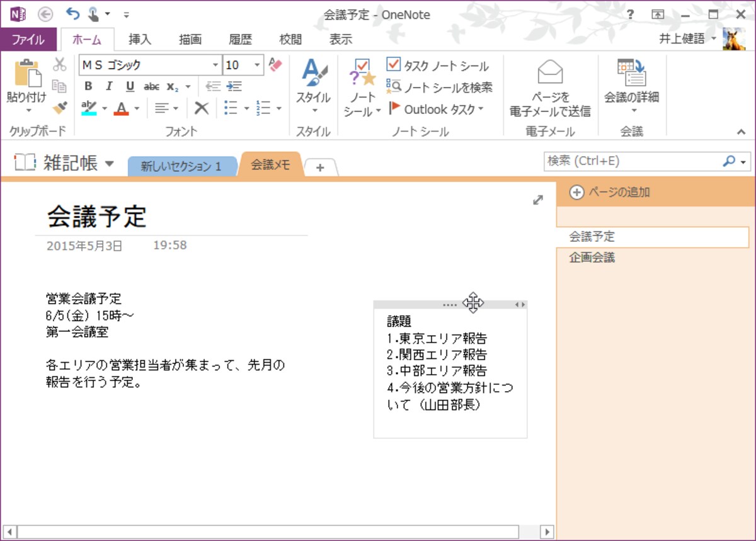Clear all formatting with the eraser icon
The height and width of the screenshot is (541, 756).
pyautogui.click(x=275, y=64)
